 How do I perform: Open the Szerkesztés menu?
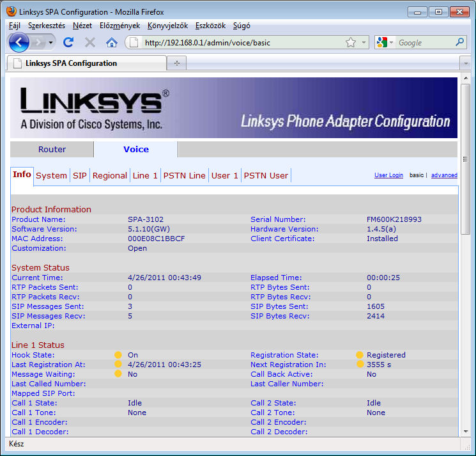47,26
